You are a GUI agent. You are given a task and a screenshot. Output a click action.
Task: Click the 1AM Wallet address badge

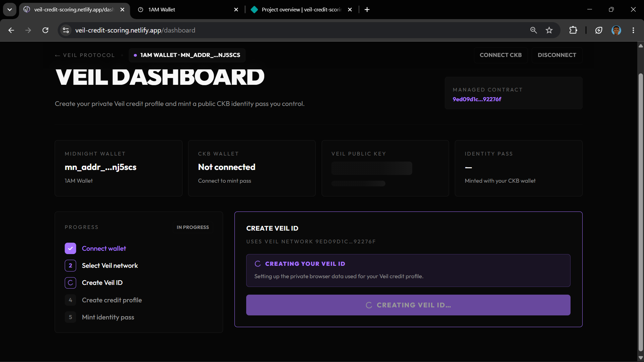click(187, 55)
